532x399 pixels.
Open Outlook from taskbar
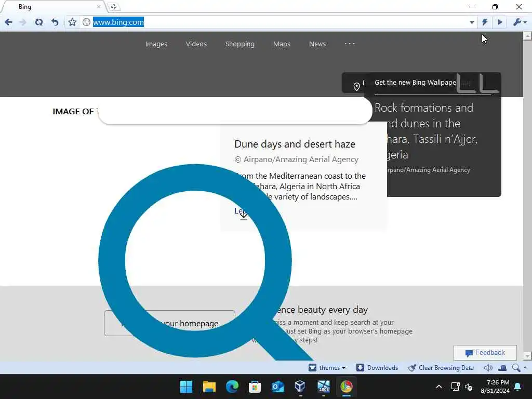278,387
